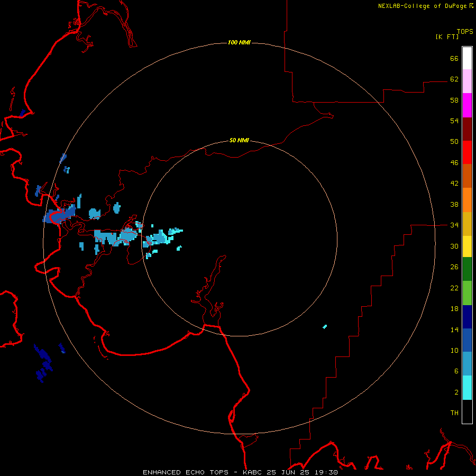Click the yellow legend swatch
This screenshot has width=476, height=476.
[467, 246]
